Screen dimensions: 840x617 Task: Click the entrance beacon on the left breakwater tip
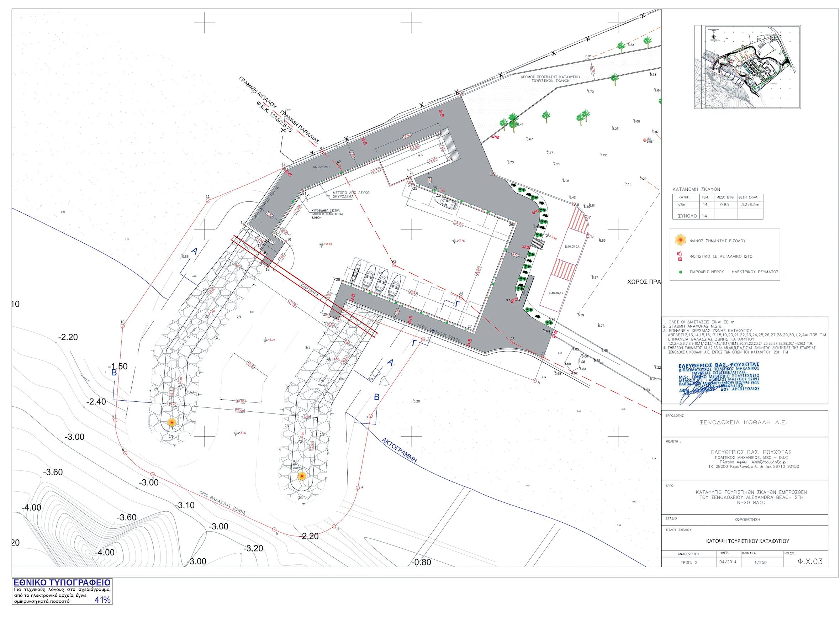[171, 422]
